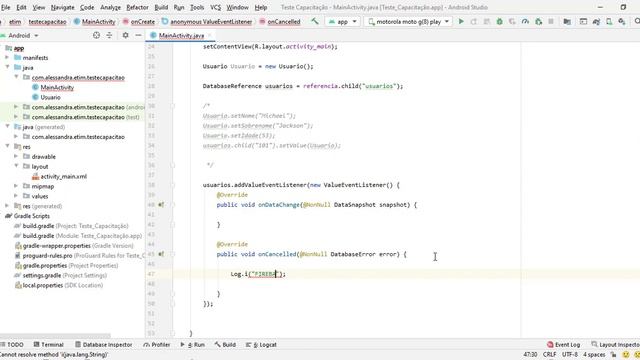
Task: Open Project Structure folder icon
Action: pyautogui.click(x=567, y=21)
